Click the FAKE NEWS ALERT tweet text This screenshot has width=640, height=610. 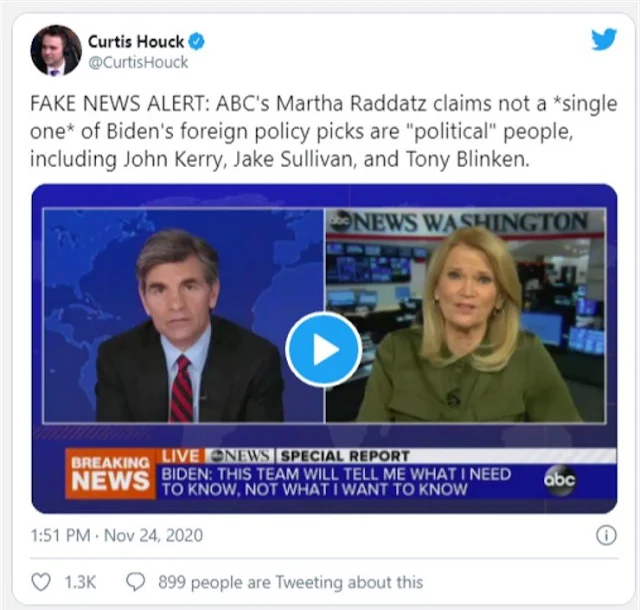coord(323,131)
